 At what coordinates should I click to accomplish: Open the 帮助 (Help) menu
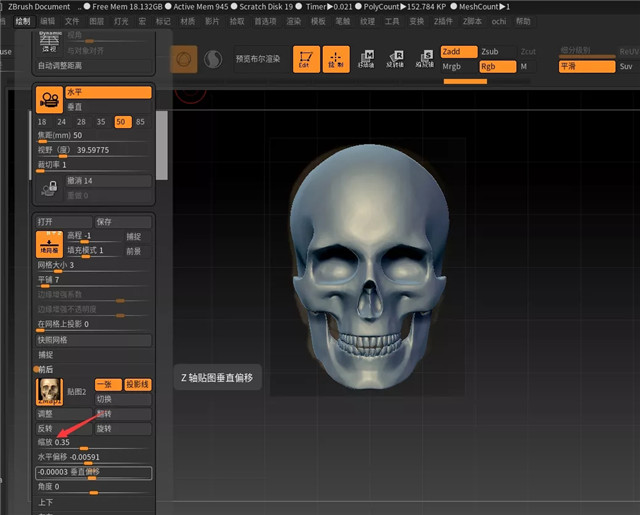click(523, 21)
